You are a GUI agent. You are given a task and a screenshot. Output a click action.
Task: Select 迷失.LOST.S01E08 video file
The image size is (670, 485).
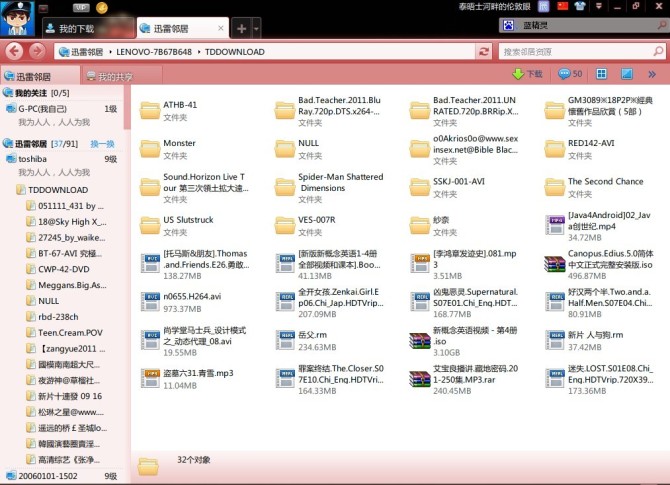coord(599,379)
